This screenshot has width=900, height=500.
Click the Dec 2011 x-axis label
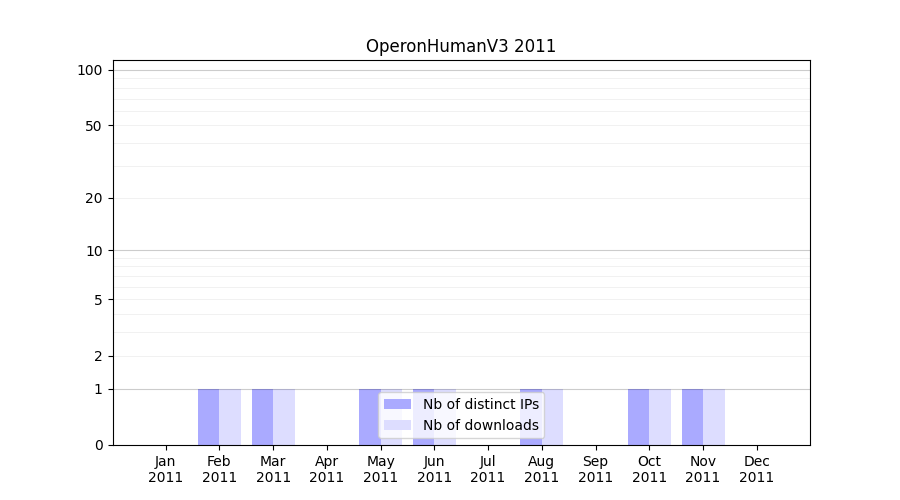pos(757,469)
